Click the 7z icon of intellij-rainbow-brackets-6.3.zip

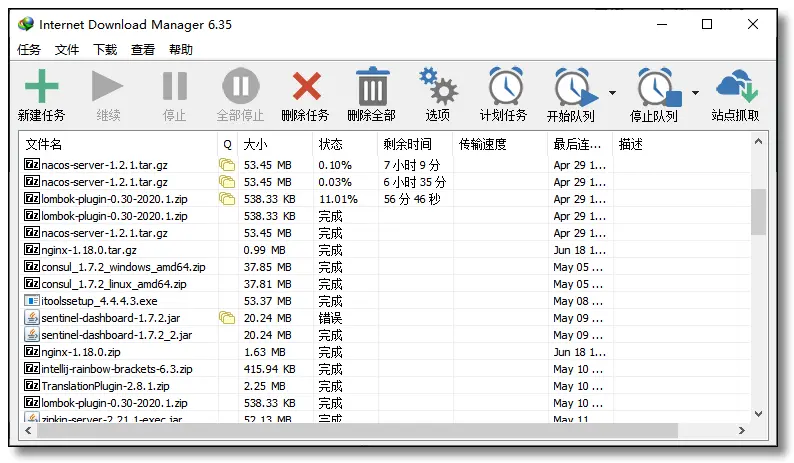point(32,368)
